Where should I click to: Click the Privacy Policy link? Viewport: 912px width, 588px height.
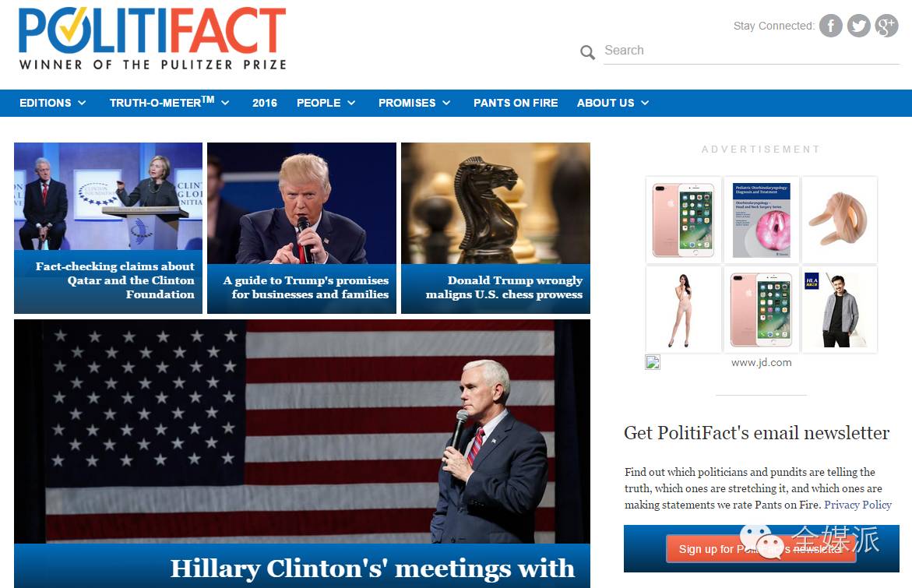point(857,505)
